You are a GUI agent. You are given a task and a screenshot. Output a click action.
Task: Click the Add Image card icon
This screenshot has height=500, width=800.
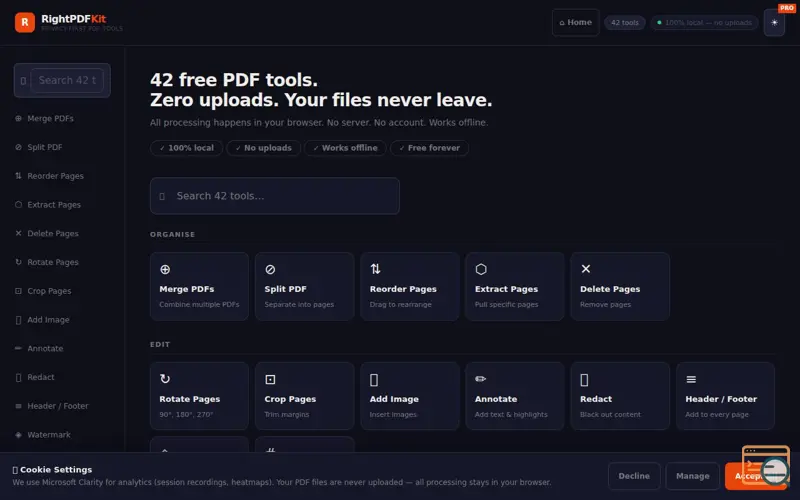tap(374, 380)
